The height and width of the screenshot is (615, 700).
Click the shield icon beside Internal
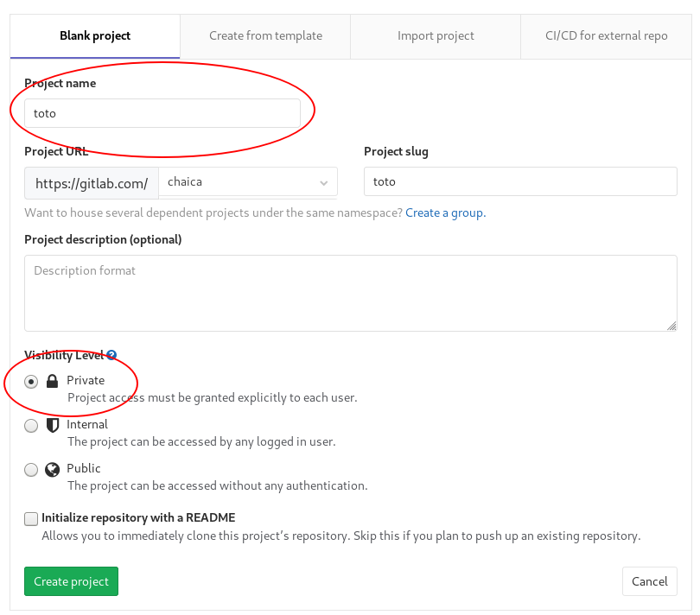coord(52,424)
